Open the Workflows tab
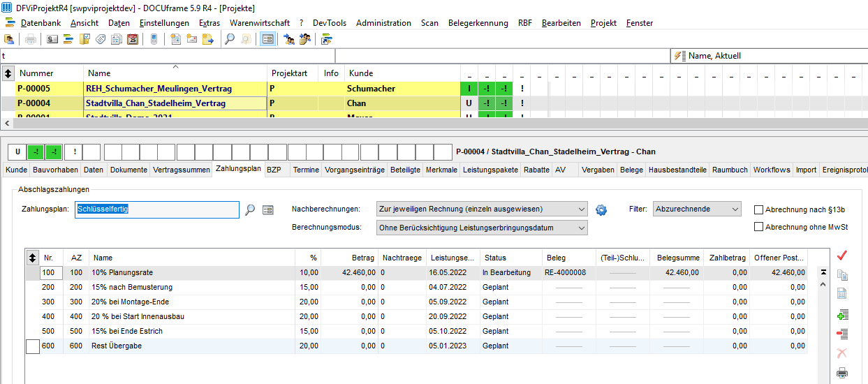868x384 pixels. 772,170
